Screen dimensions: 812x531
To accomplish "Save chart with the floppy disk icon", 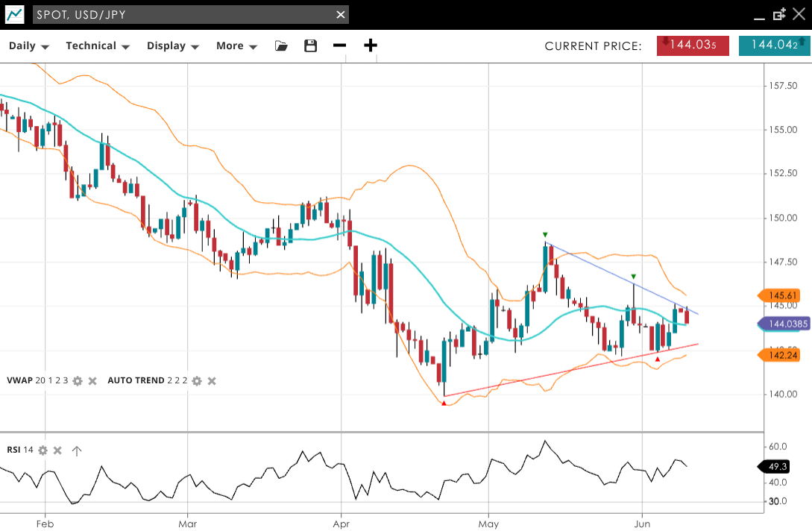I will coord(311,46).
